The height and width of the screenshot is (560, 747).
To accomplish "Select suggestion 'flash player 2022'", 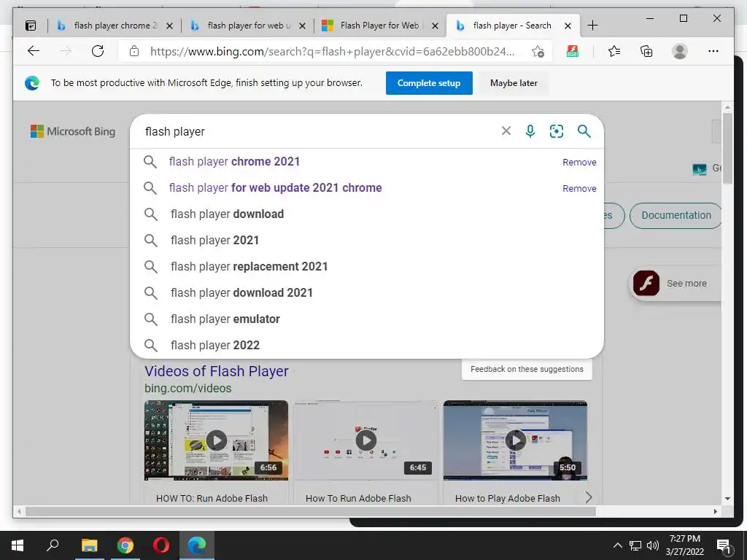I will (x=367, y=345).
